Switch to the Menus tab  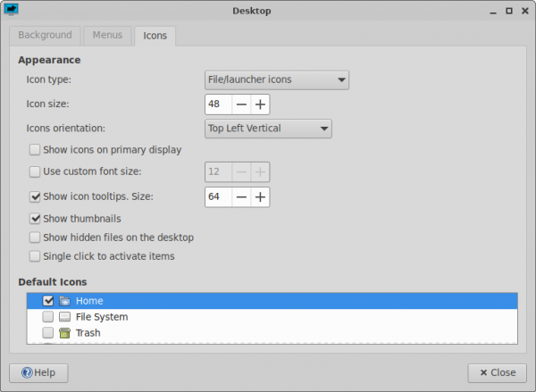pyautogui.click(x=107, y=36)
